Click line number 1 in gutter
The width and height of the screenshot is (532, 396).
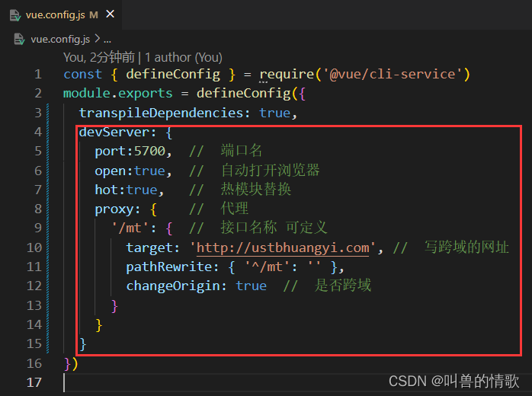[x=37, y=75]
